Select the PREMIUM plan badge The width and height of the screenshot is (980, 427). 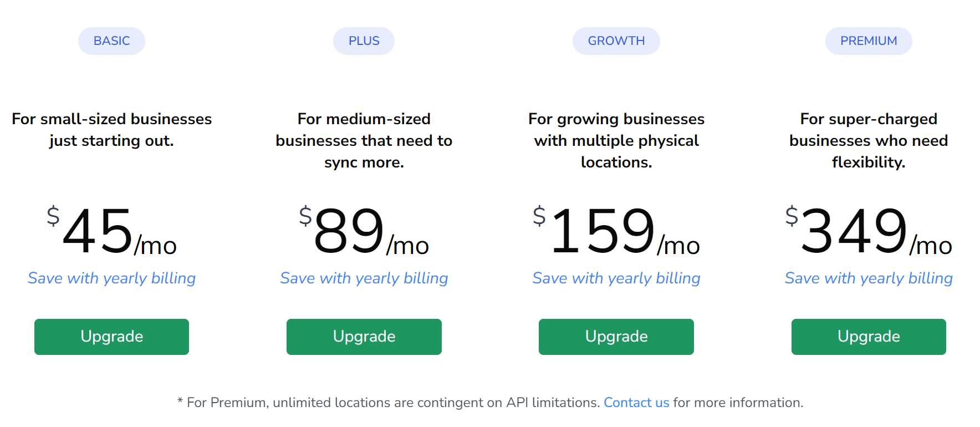pos(869,40)
